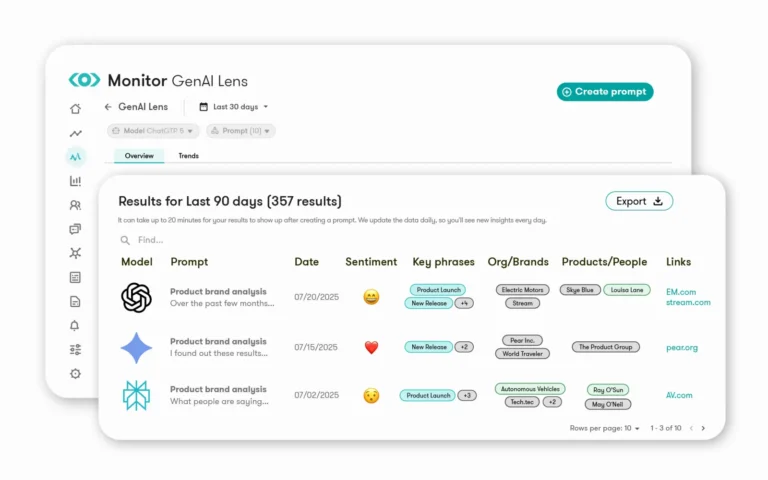Image resolution: width=768 pixels, height=480 pixels.
Task: Click the search magnifier icon
Action: pos(125,240)
